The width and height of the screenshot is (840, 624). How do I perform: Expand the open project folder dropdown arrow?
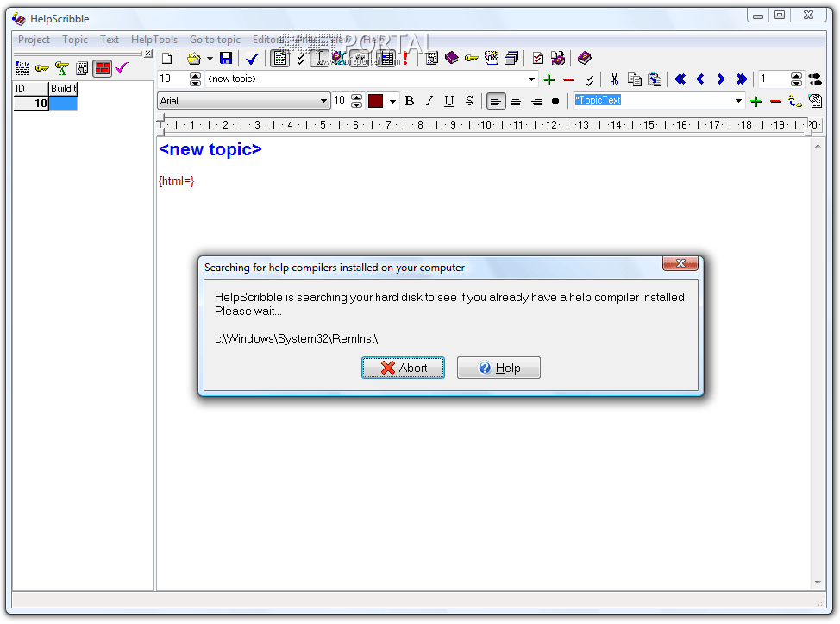210,59
